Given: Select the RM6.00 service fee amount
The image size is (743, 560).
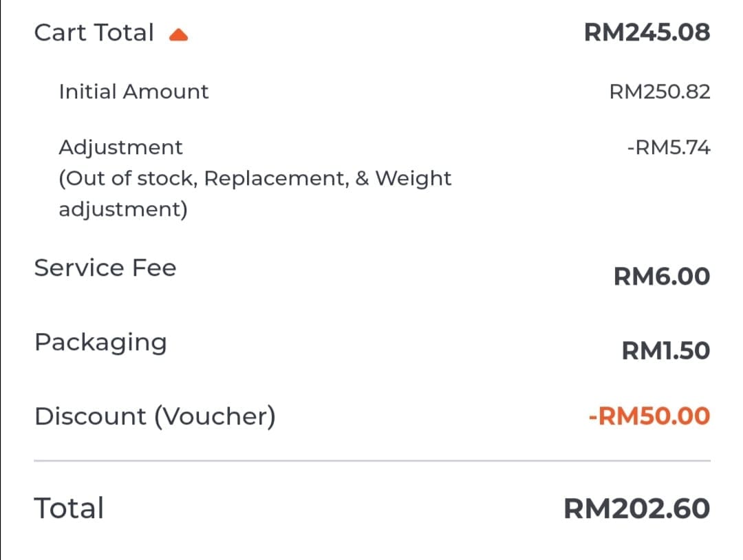Looking at the screenshot, I should [x=662, y=276].
